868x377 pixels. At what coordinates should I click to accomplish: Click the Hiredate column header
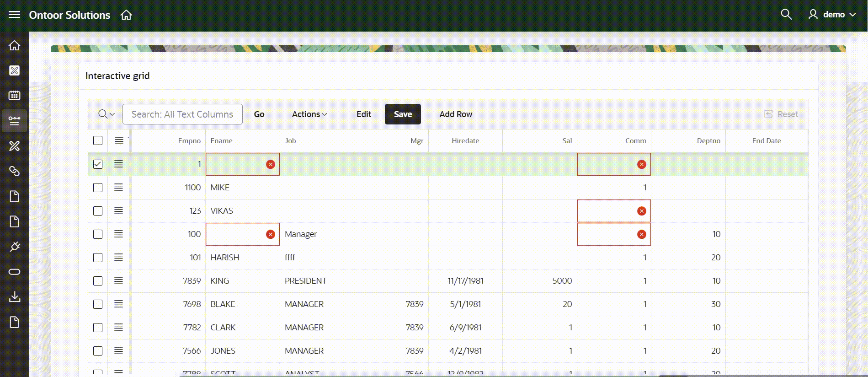pyautogui.click(x=465, y=141)
